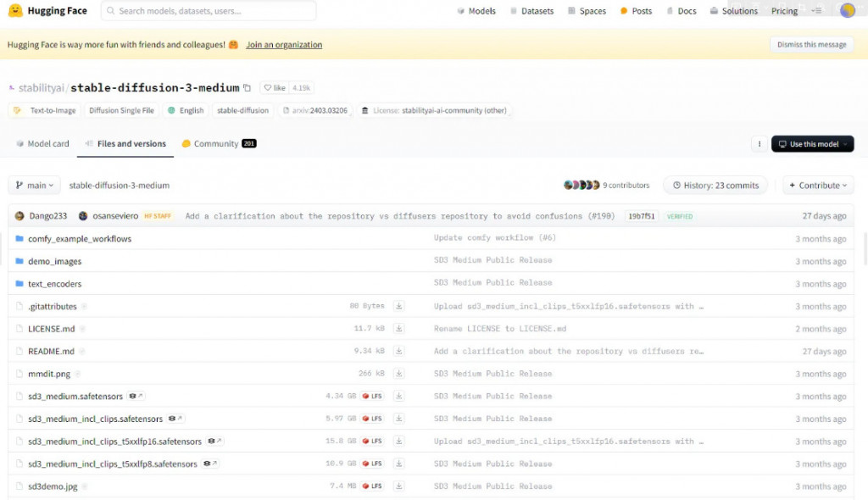Focus the search models input field
Screen dimensions: 868x500
[209, 10]
